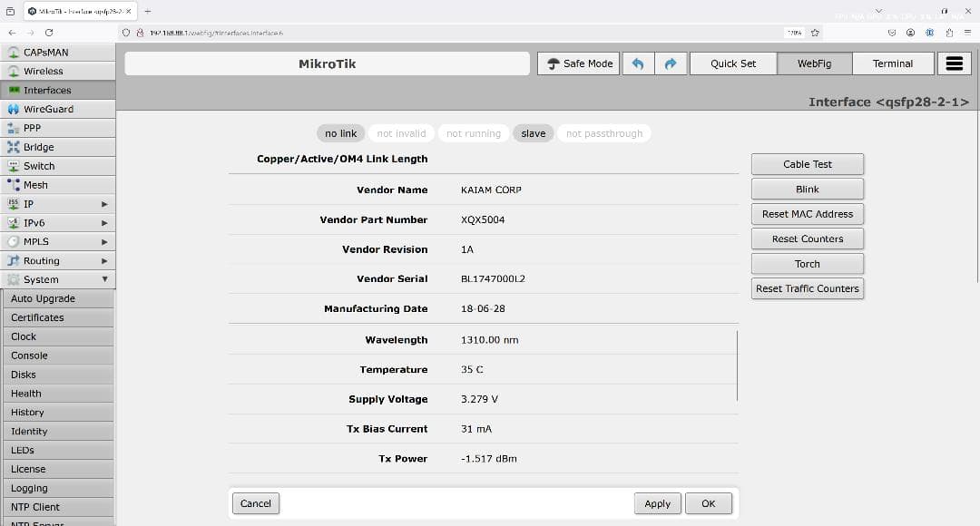This screenshot has height=526, width=980.
Task: Apply the interface settings
Action: (x=658, y=503)
